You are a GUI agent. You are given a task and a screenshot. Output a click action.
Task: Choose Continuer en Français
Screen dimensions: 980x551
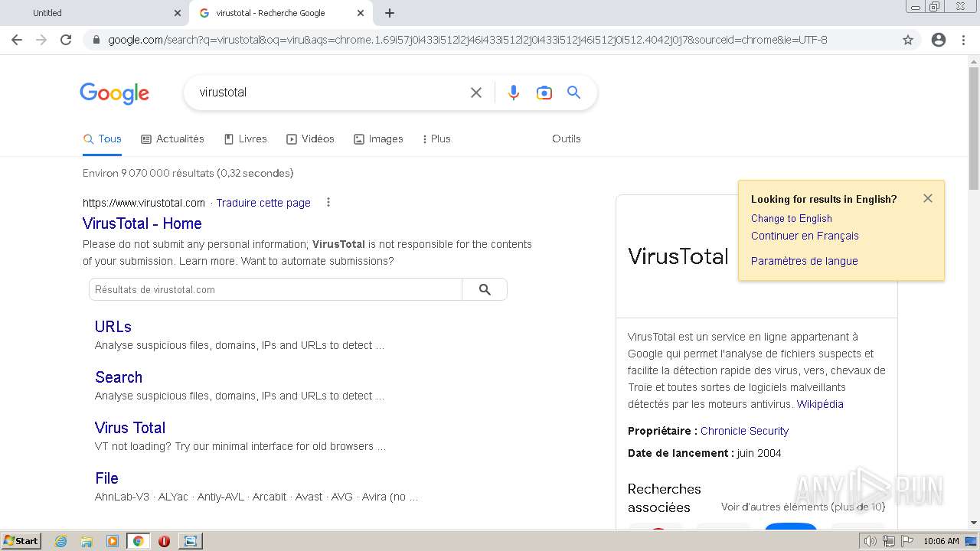(x=805, y=236)
